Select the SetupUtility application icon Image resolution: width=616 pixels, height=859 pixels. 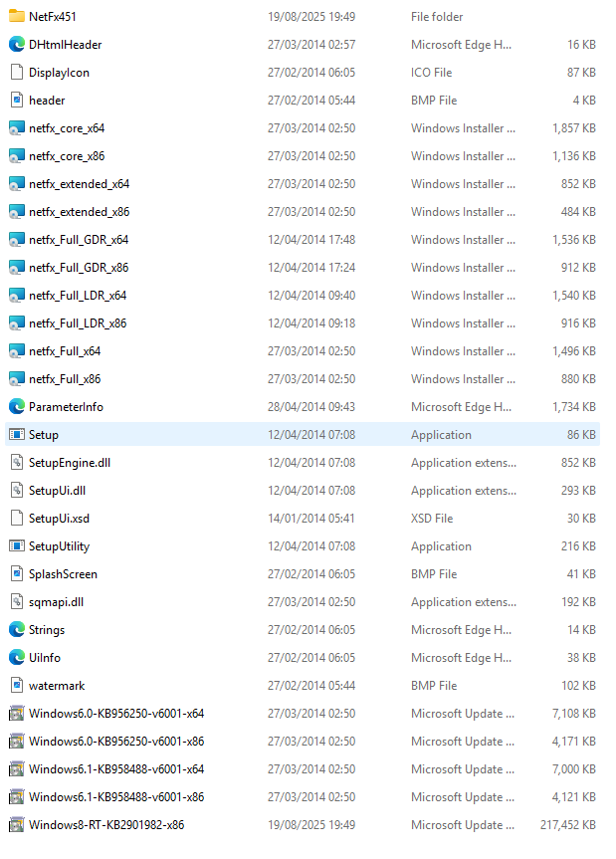[x=17, y=546]
